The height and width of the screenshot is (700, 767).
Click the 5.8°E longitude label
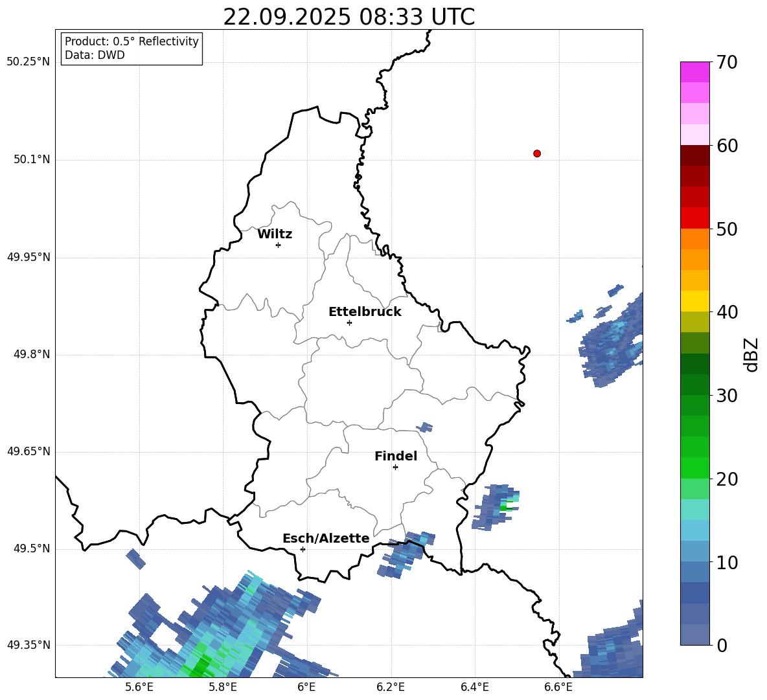pos(223,687)
